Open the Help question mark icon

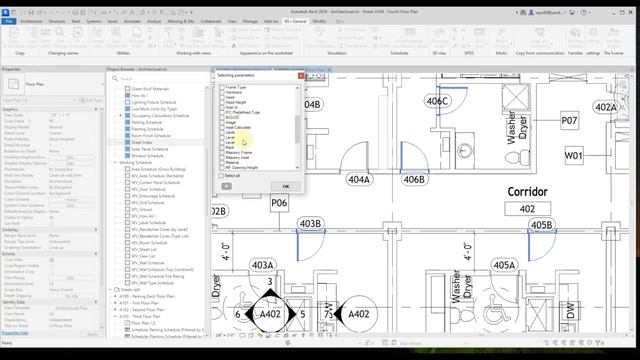584,13
